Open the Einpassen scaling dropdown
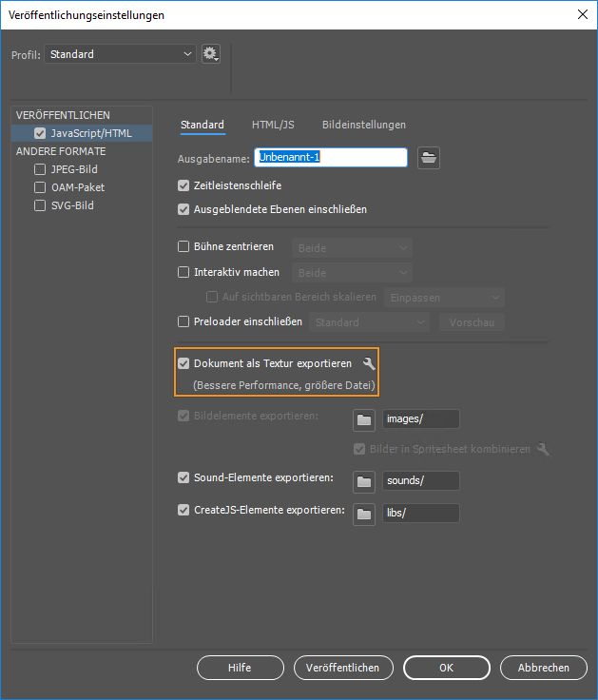Image resolution: width=598 pixels, height=700 pixels. click(444, 298)
